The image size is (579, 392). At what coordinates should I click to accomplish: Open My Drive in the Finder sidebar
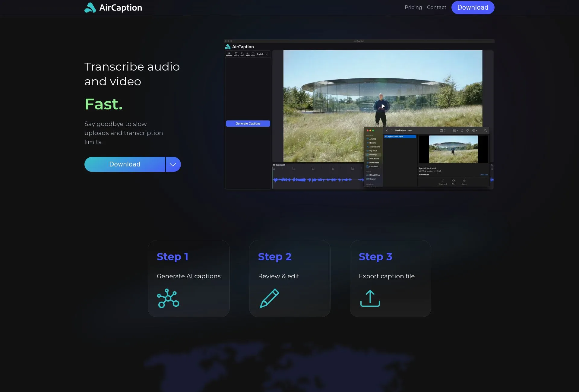[372, 151]
